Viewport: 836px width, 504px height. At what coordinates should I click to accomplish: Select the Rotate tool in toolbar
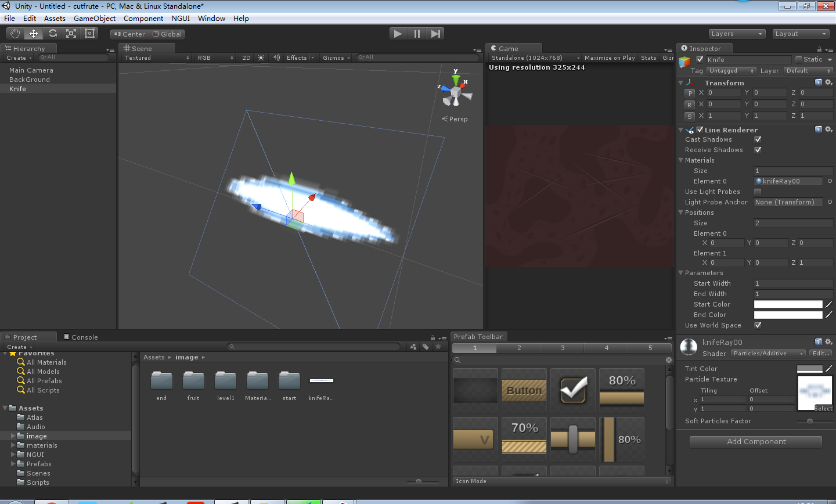52,34
